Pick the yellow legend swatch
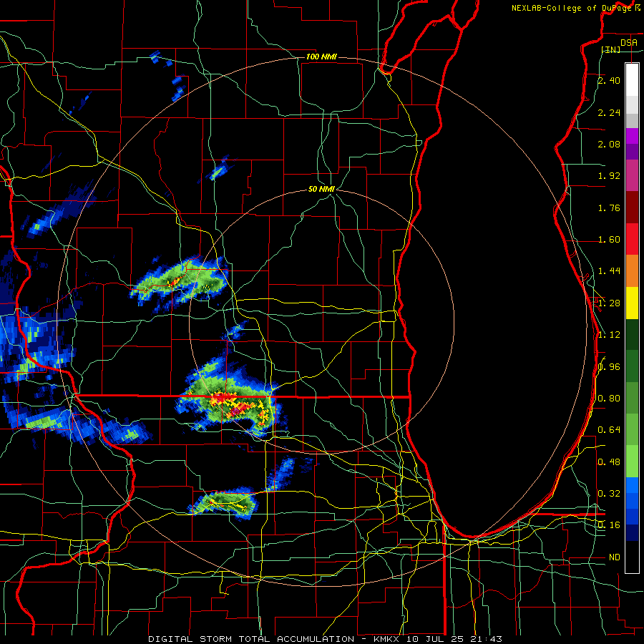644x644 pixels. (x=632, y=303)
